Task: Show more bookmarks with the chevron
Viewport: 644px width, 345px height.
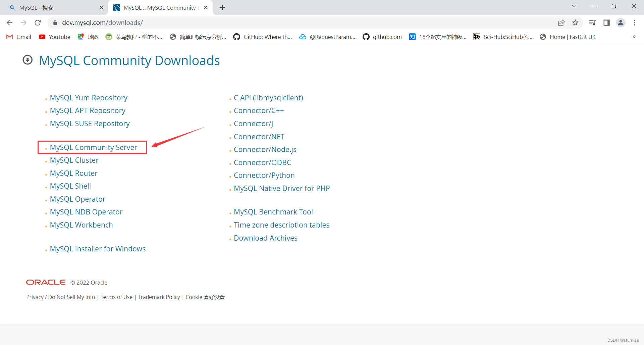Action: click(634, 37)
